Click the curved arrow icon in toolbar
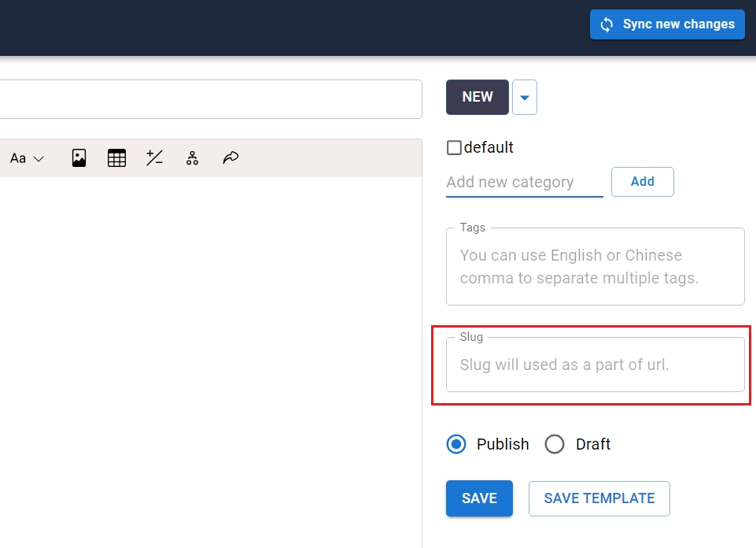 tap(230, 158)
